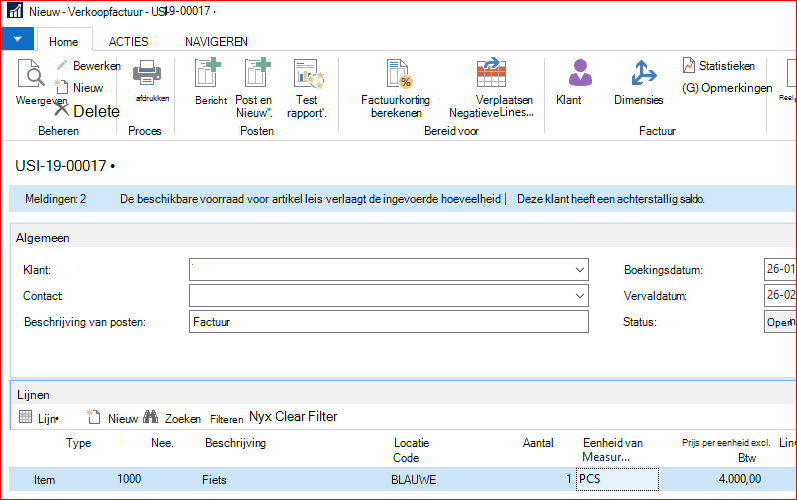Click the Type column header
Viewport: 797px width, 500px height.
[78, 443]
